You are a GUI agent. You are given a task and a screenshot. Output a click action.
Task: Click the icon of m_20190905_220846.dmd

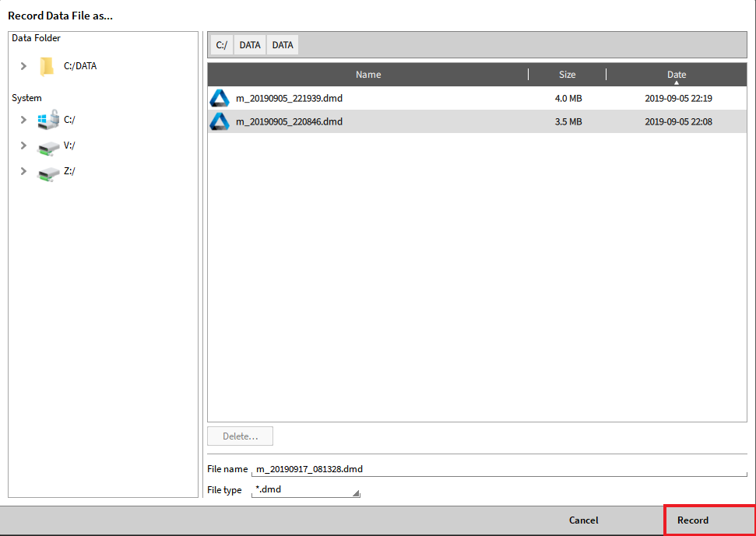pyautogui.click(x=220, y=121)
